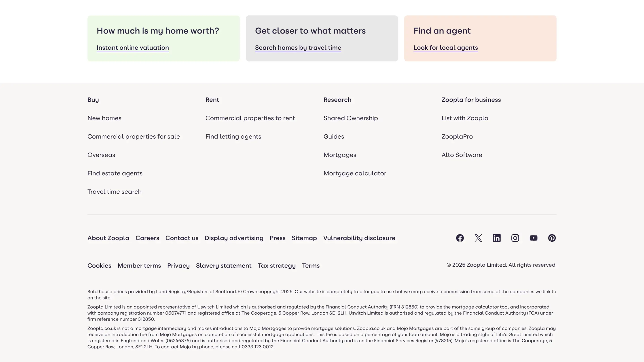
Task: Open Alto Software link
Action: [x=462, y=155]
